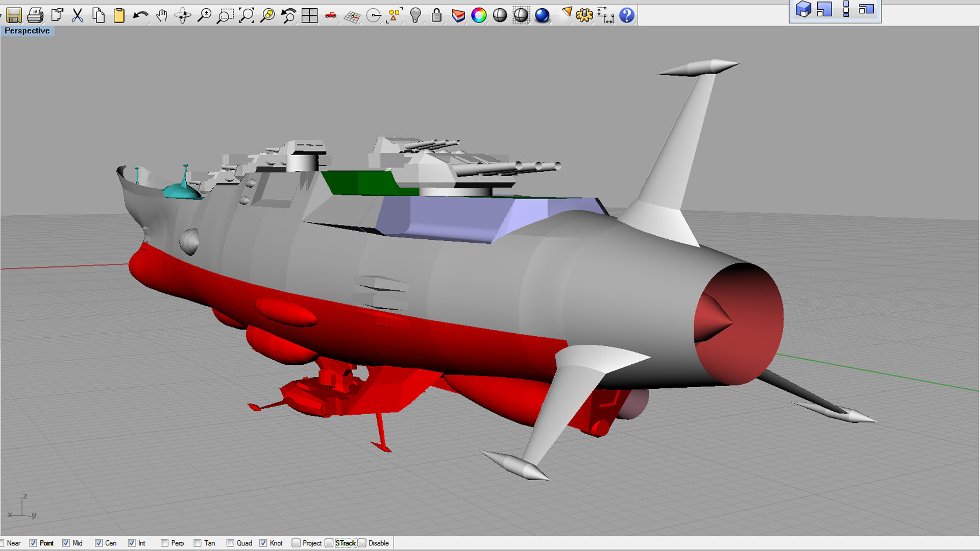Image resolution: width=980 pixels, height=551 pixels.
Task: Uncheck the Mid osnap checkbox
Action: click(x=66, y=543)
